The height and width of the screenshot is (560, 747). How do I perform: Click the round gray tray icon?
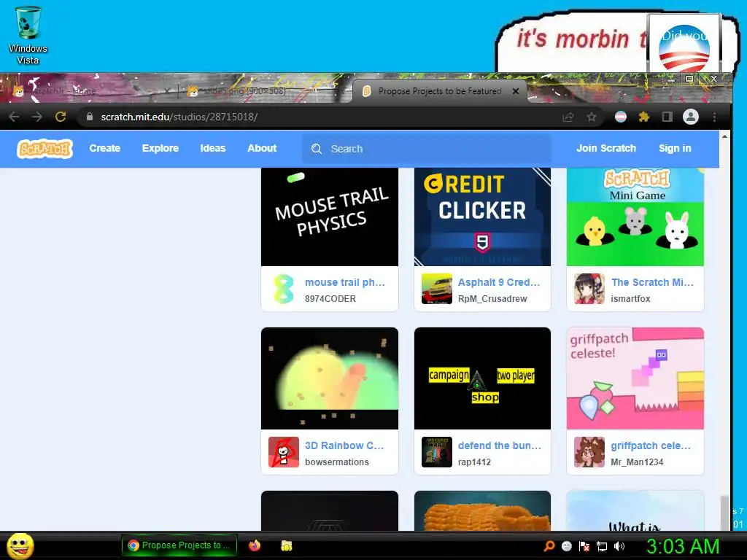[x=566, y=546]
